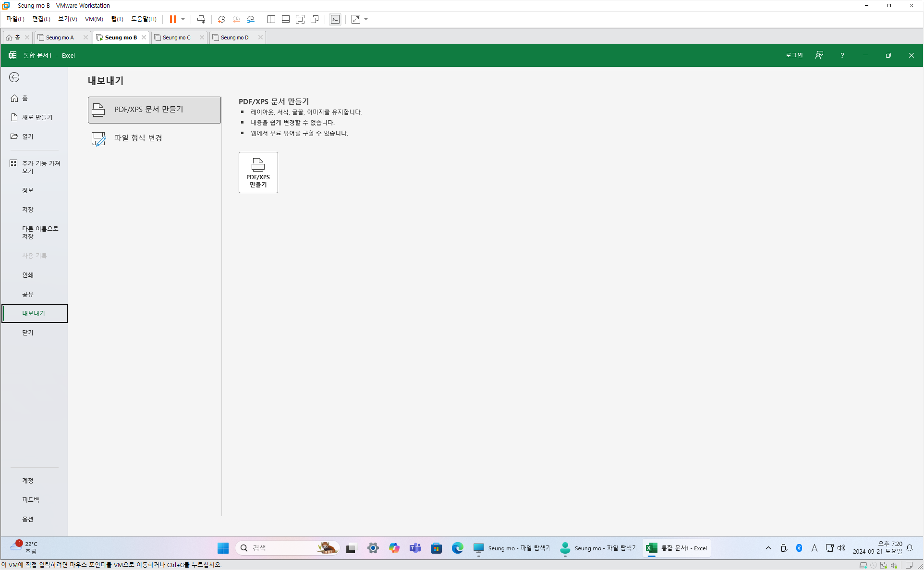Screen dimensions: 924x570
Task: Click the Excel help question mark icon
Action: 842,55
